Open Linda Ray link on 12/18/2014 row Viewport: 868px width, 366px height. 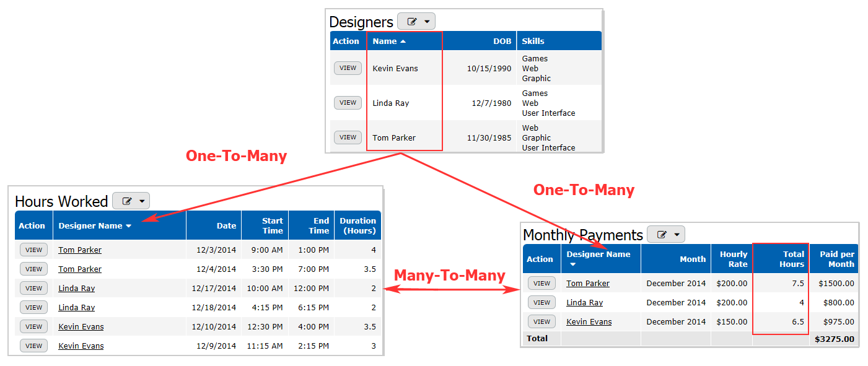tap(77, 307)
